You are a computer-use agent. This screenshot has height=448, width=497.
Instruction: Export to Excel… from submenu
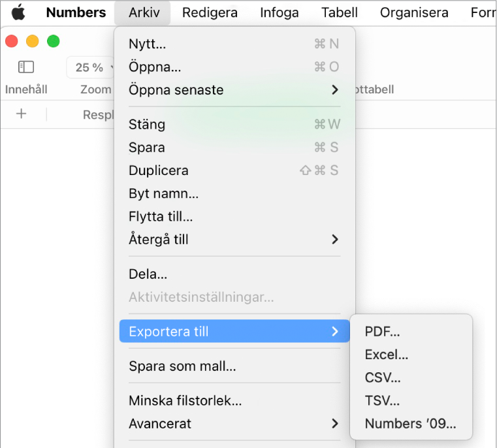(x=411, y=355)
